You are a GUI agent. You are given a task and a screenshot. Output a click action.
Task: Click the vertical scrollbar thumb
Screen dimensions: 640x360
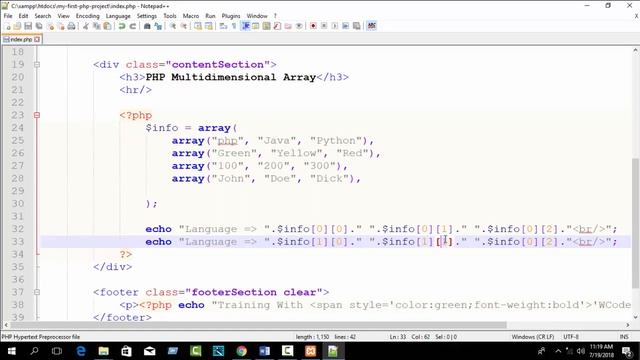pyautogui.click(x=636, y=222)
